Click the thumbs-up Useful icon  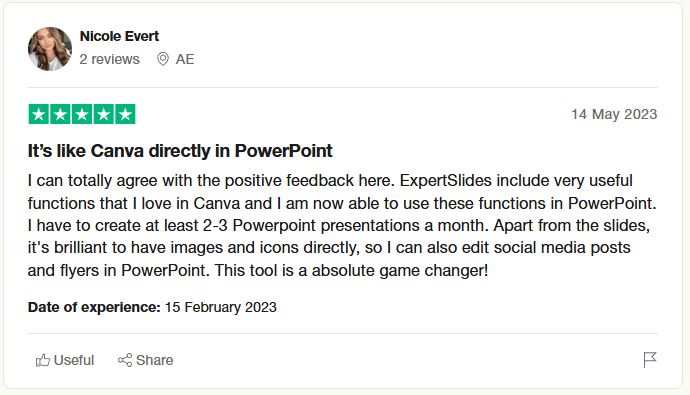click(43, 360)
